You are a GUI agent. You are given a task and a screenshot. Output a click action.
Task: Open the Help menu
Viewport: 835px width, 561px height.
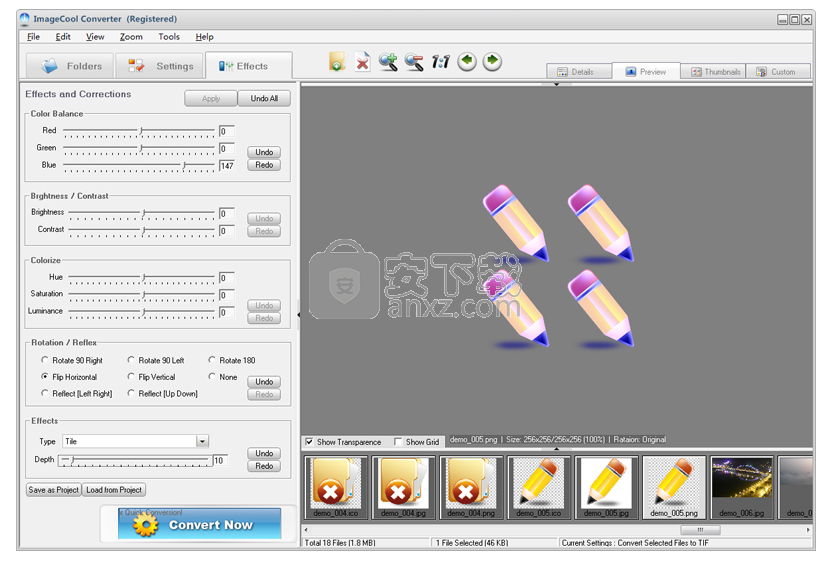tap(204, 37)
